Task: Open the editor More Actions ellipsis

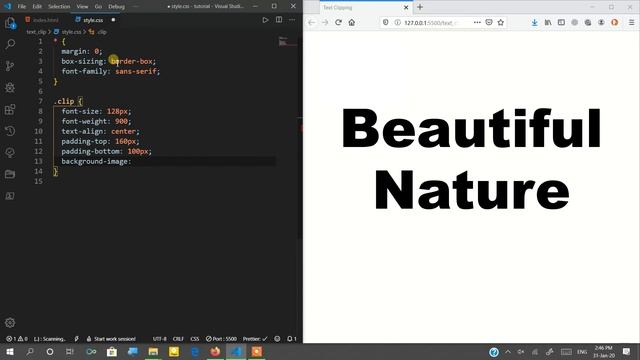Action: (292, 20)
